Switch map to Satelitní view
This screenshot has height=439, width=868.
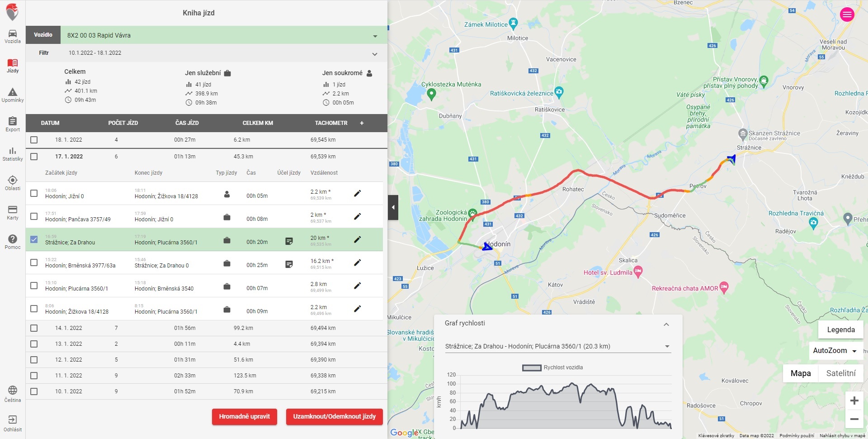(840, 373)
